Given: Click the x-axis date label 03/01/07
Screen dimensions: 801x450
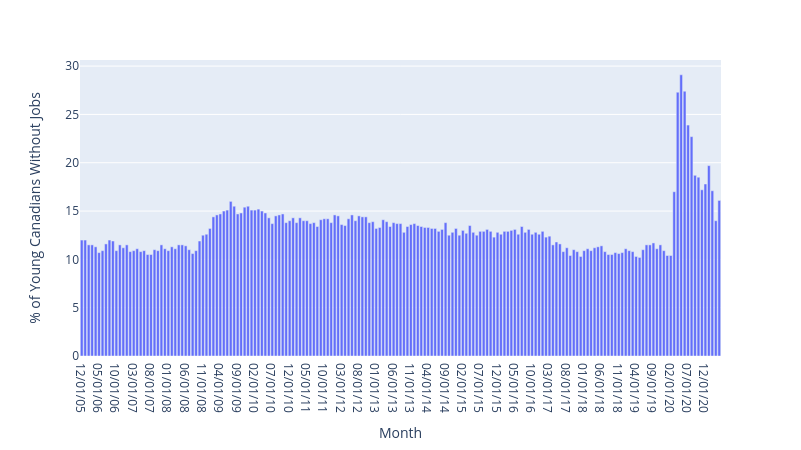Looking at the screenshot, I should [132, 388].
